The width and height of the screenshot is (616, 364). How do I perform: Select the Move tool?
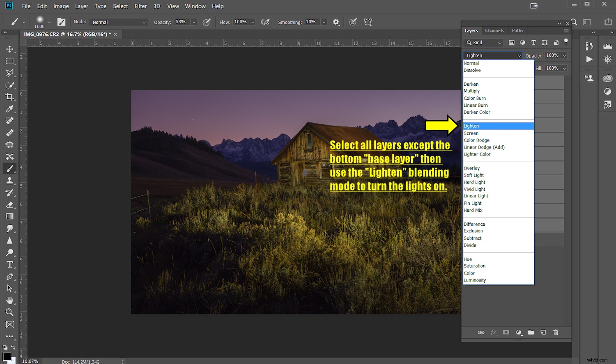coord(10,49)
